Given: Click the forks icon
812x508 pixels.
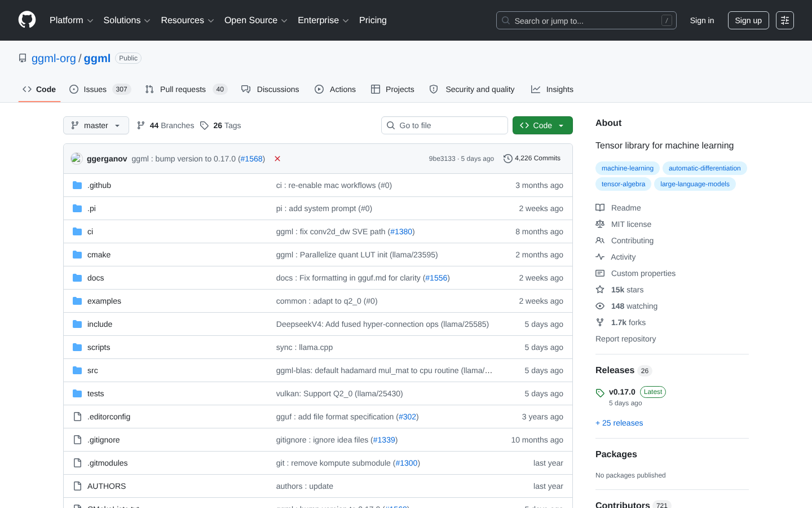Looking at the screenshot, I should coord(600,322).
